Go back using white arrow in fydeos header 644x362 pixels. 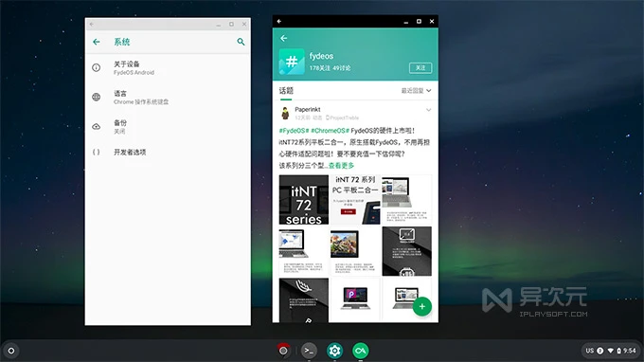[283, 38]
